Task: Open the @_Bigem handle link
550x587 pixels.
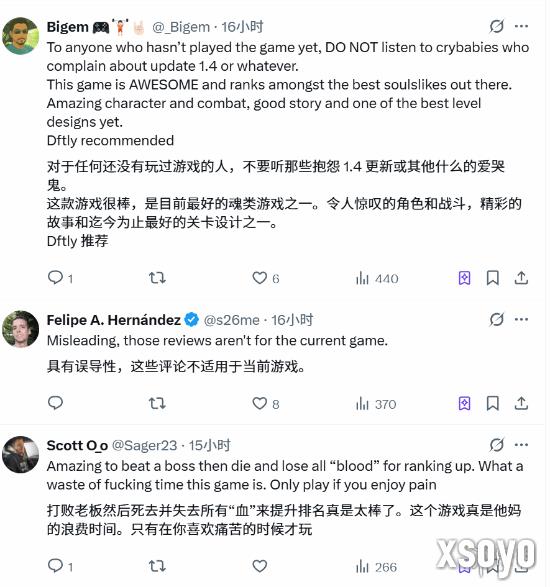Action: coord(181,27)
